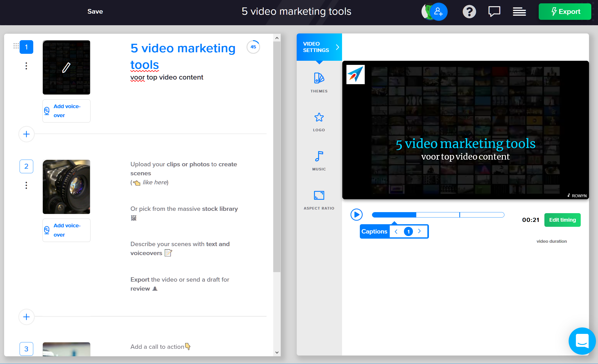Play the video preview
Image resolution: width=598 pixels, height=364 pixels.
point(356,215)
